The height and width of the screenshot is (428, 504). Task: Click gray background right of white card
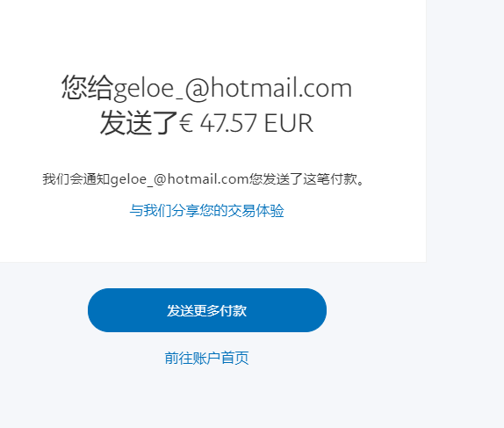coord(465,128)
